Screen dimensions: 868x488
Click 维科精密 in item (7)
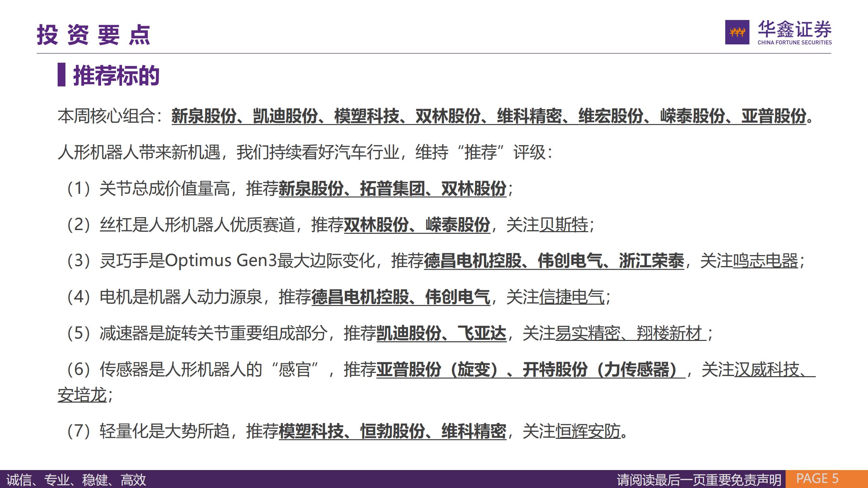click(474, 431)
